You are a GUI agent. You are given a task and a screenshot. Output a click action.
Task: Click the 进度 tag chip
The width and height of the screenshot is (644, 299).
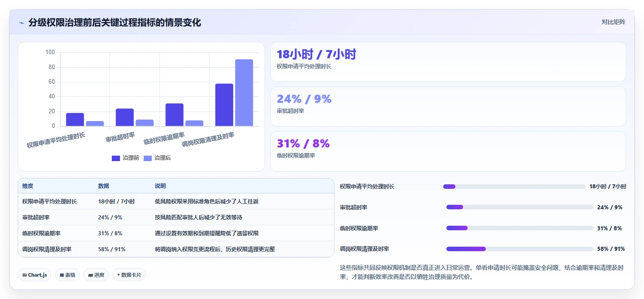pyautogui.click(x=96, y=275)
